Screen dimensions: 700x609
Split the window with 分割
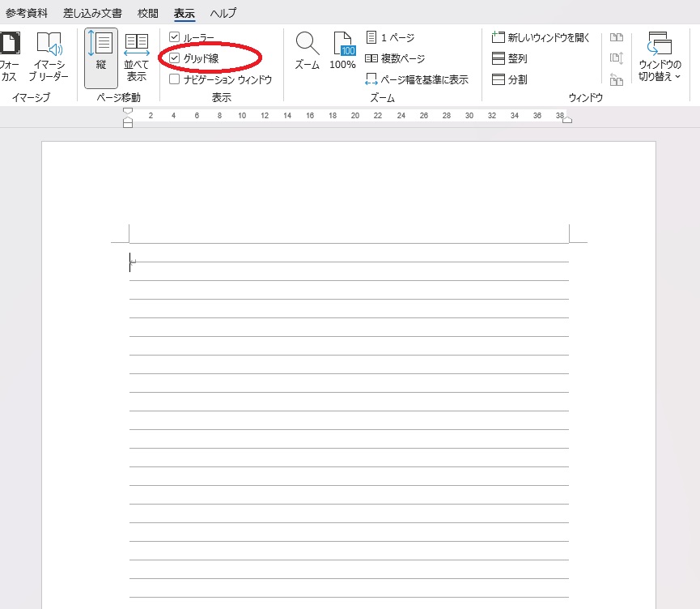510,79
